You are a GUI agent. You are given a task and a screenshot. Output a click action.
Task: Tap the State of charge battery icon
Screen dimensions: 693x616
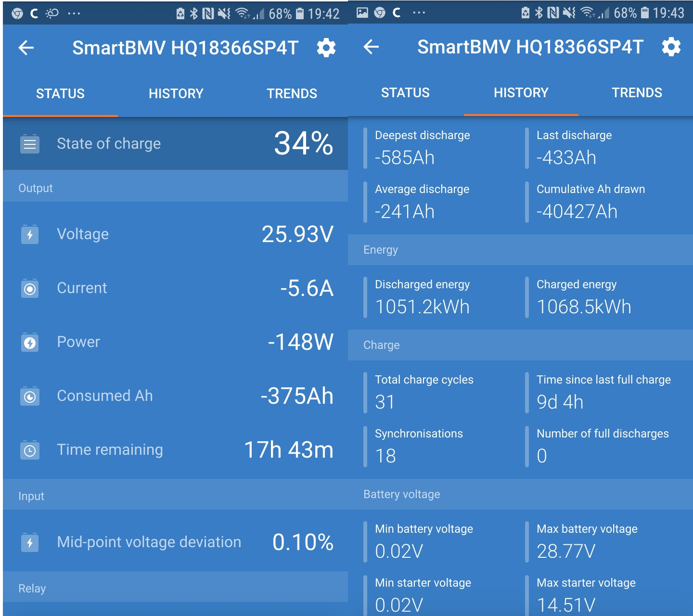tap(30, 143)
